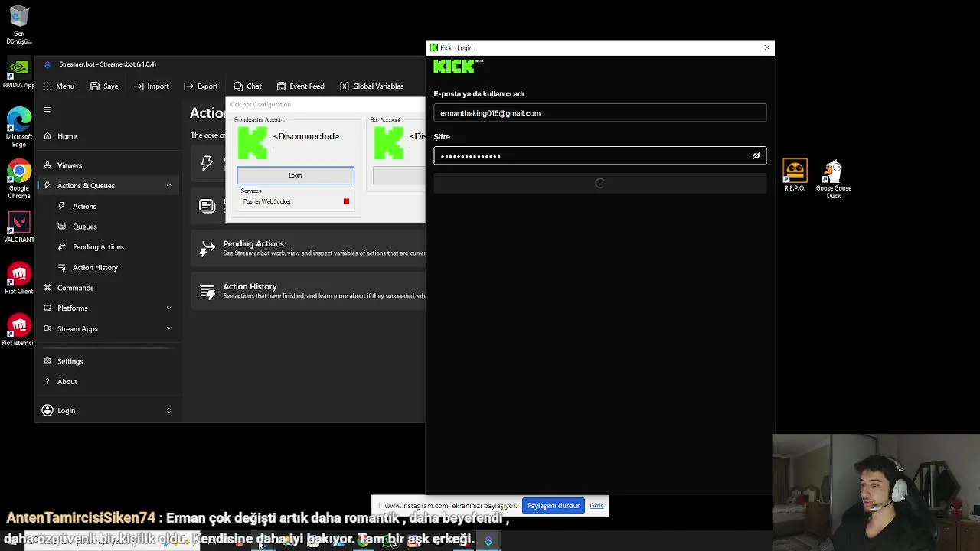The height and width of the screenshot is (551, 980).
Task: Expand the sidebar Login account chevron
Action: point(168,411)
